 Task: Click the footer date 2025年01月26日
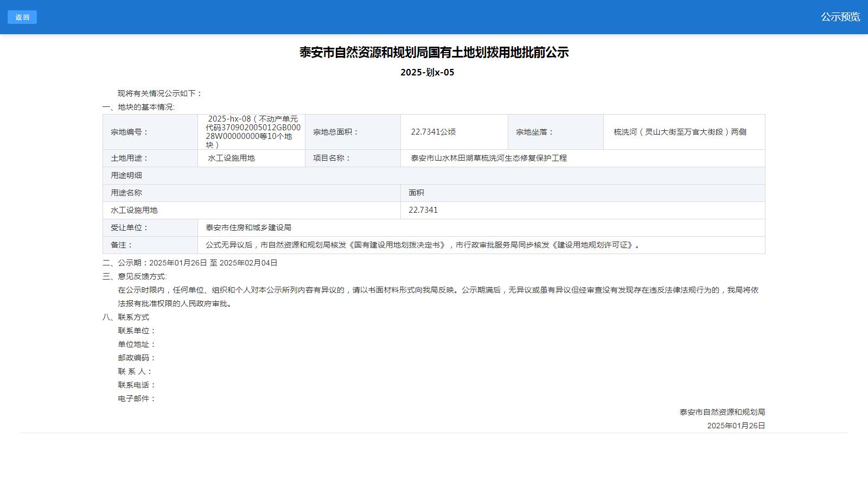tap(736, 426)
